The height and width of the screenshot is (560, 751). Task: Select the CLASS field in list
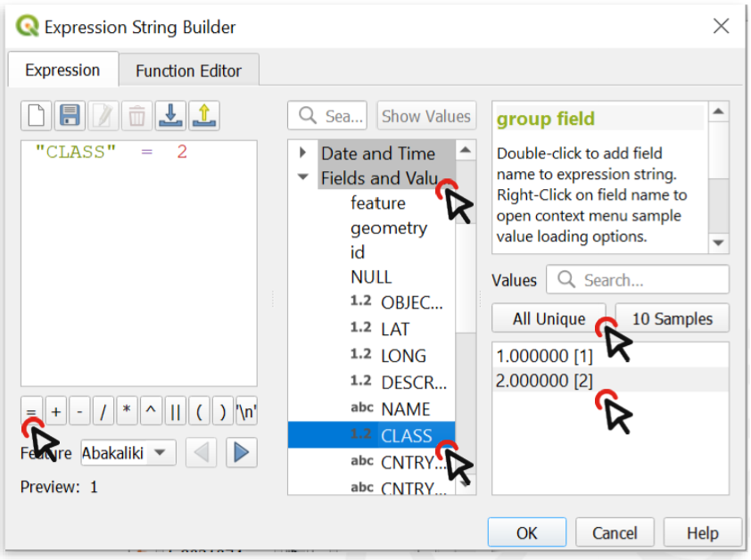pyautogui.click(x=406, y=436)
